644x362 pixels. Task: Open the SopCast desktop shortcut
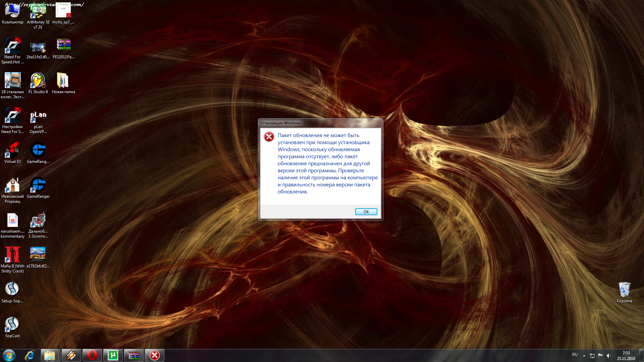pos(12,324)
